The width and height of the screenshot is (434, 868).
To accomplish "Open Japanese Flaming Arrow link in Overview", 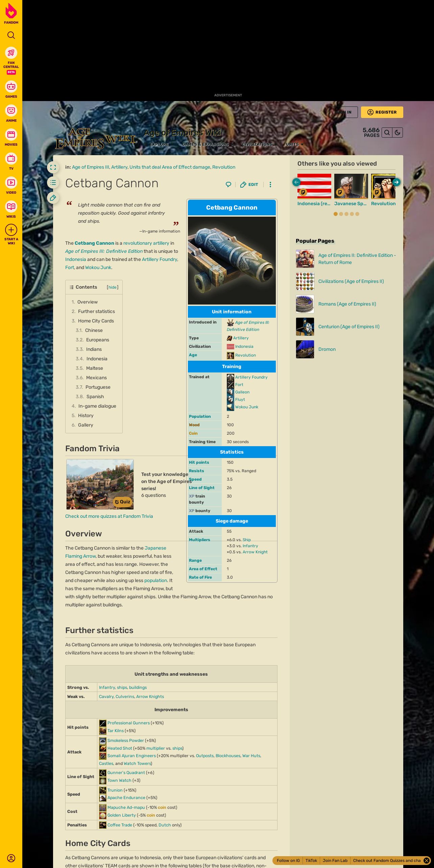I will pos(116,552).
